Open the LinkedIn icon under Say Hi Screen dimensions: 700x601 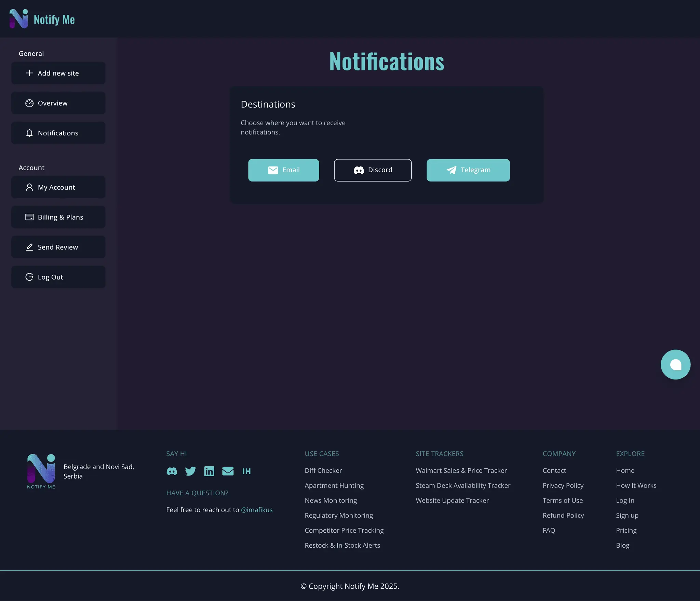pyautogui.click(x=209, y=471)
